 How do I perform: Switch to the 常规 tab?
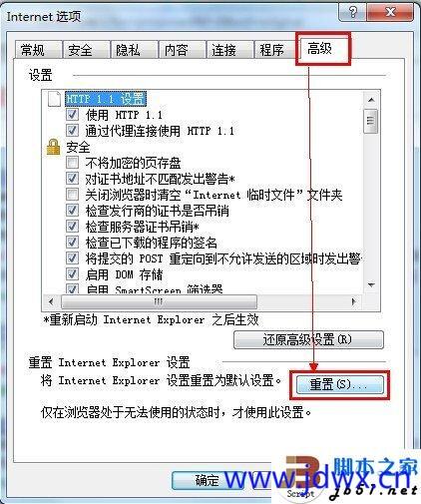pyautogui.click(x=32, y=50)
